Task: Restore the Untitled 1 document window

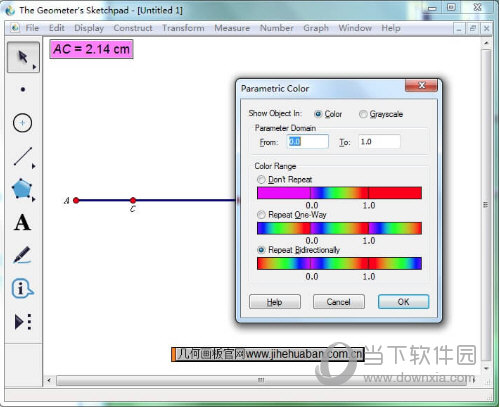Action: click(x=473, y=29)
